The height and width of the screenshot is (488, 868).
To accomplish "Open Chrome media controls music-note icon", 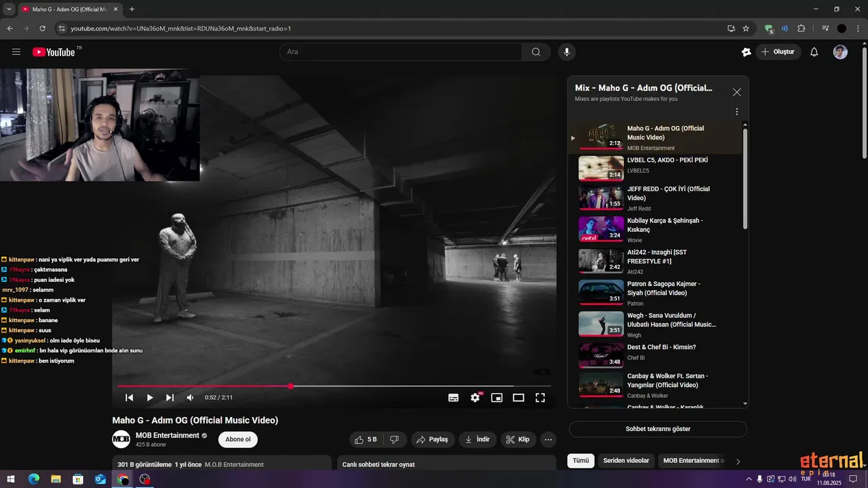I will click(825, 28).
